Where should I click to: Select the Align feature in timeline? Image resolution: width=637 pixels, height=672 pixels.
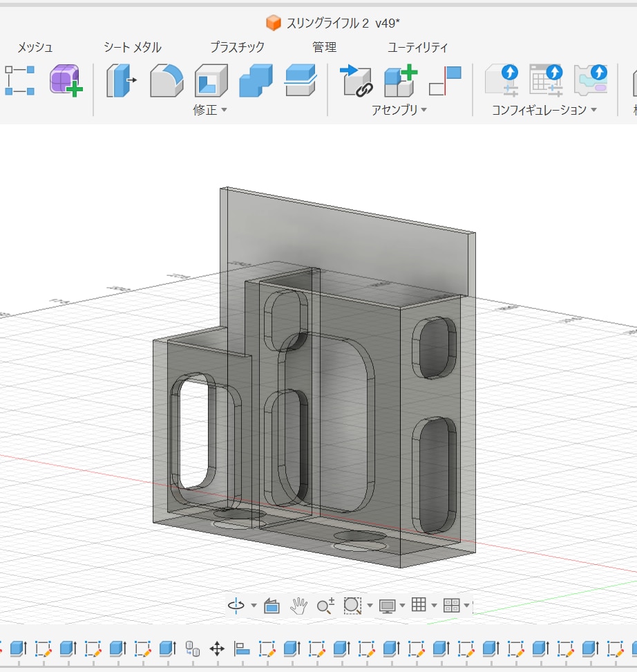(x=242, y=649)
